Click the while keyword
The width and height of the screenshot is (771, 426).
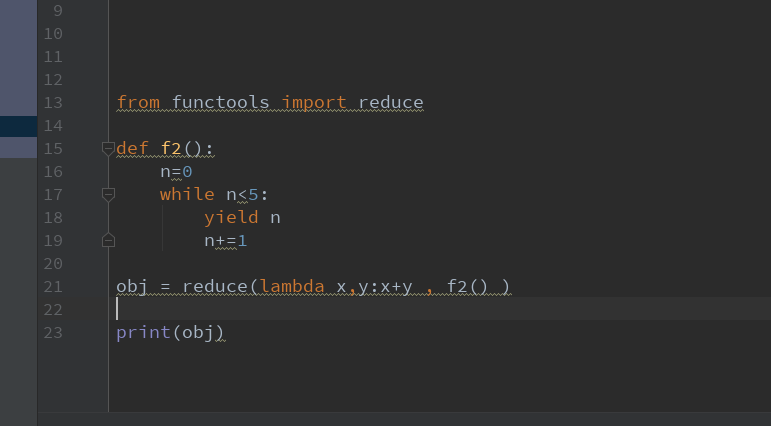[187, 195]
